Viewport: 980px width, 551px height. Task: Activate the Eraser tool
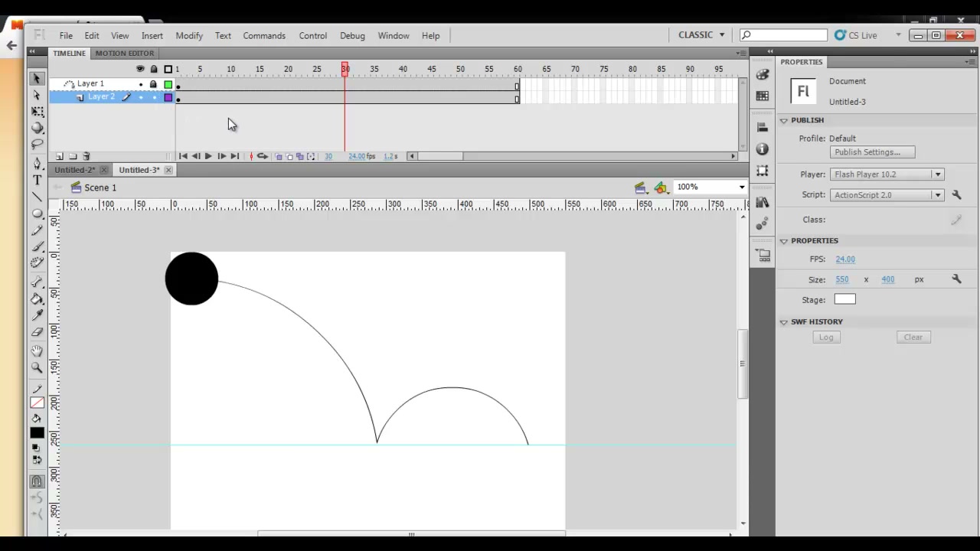click(x=37, y=332)
